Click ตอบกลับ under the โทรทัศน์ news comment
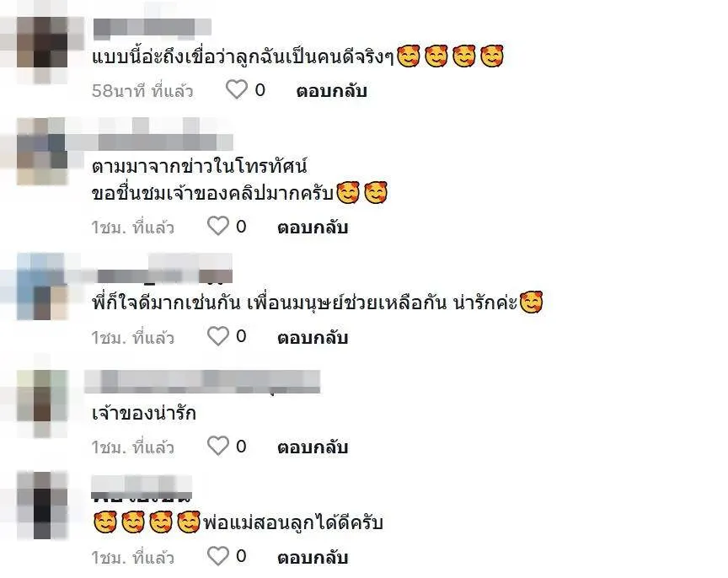Viewport: 728px width, 578px height. pyautogui.click(x=313, y=227)
